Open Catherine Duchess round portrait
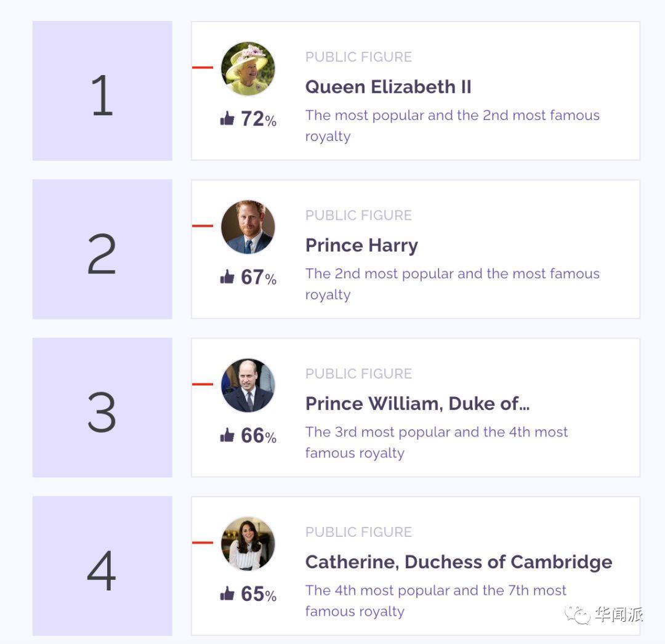Screen dimensions: 665x644 point(248,544)
